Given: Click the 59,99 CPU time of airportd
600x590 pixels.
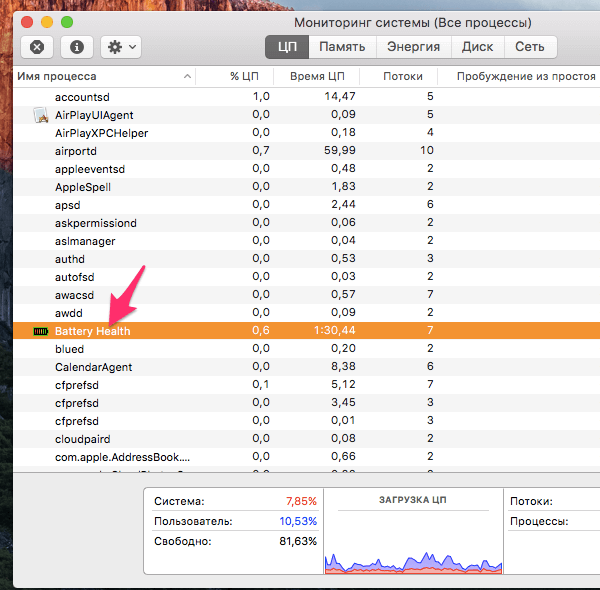Looking at the screenshot, I should (340, 150).
